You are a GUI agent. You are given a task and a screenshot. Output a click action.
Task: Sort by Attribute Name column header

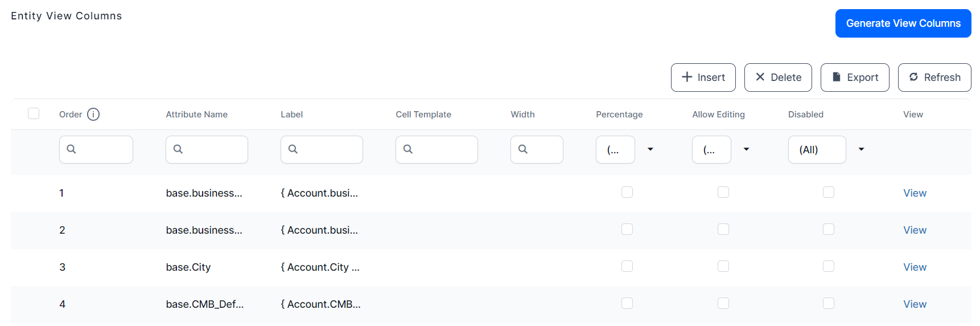click(196, 115)
